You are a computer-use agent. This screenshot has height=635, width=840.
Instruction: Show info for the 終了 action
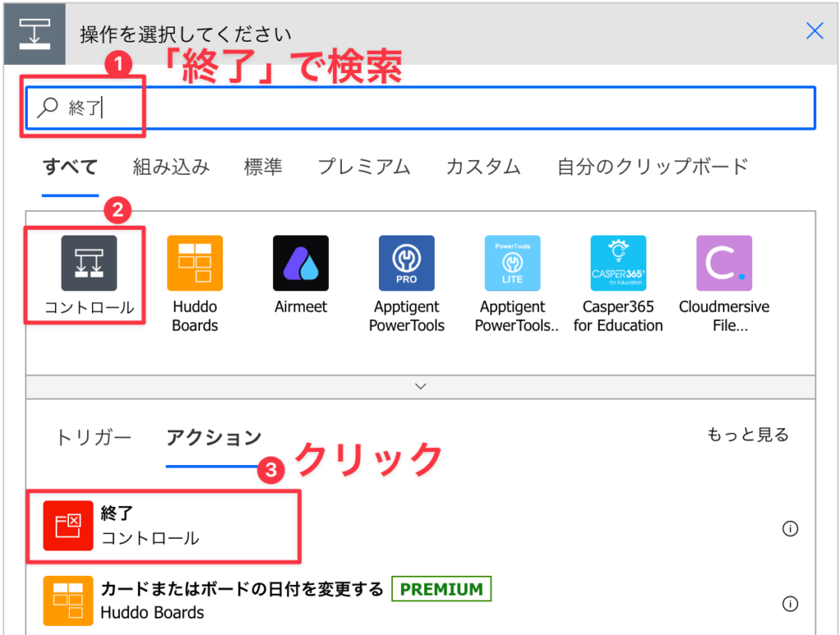[790, 529]
